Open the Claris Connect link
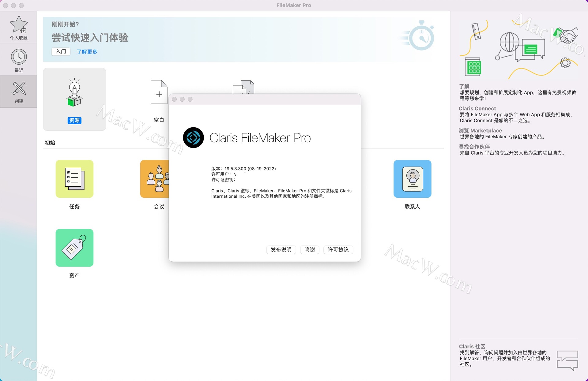The image size is (588, 381). [x=477, y=108]
